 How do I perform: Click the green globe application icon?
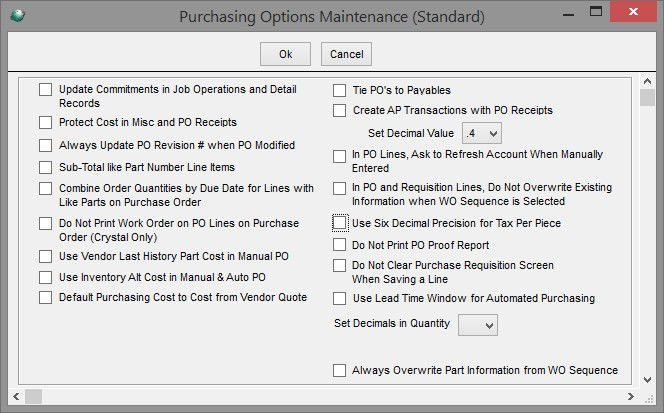pos(17,16)
